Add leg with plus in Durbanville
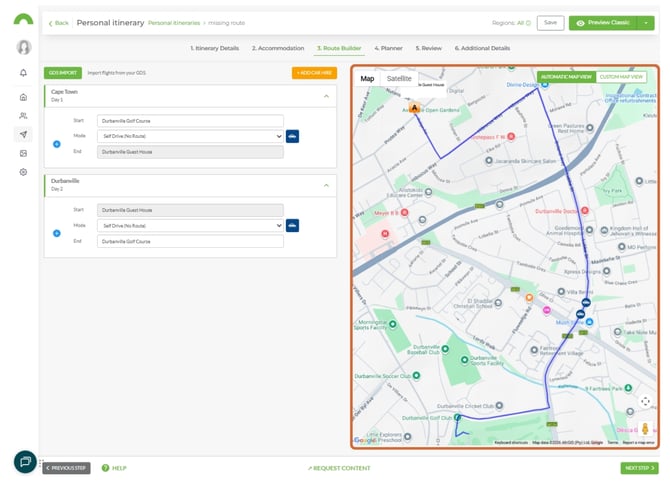 [56, 233]
